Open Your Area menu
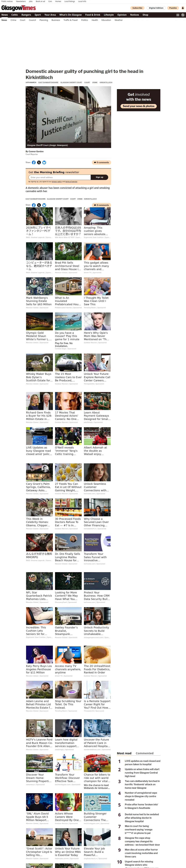Screen dimensions: 186x868 tap(50, 15)
